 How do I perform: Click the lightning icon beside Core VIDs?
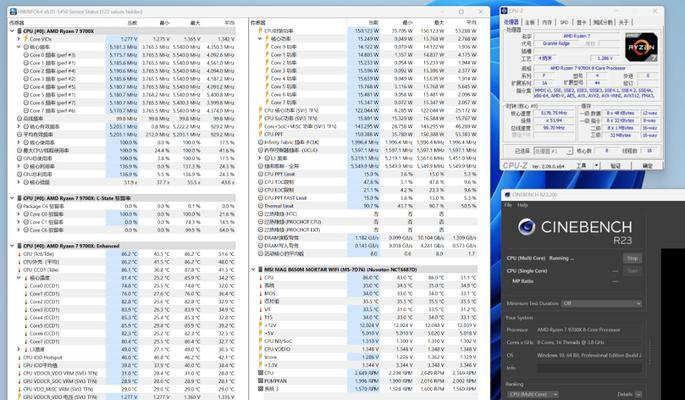tap(26, 39)
